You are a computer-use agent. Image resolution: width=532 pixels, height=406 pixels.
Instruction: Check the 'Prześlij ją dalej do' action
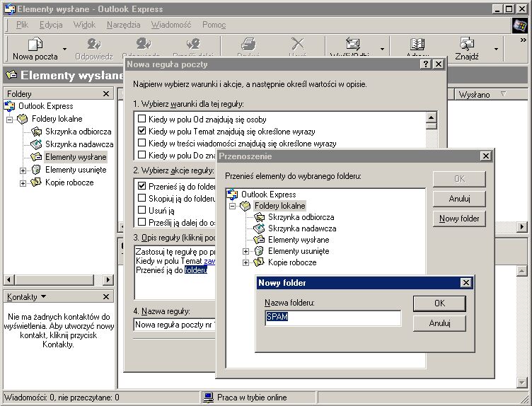coord(141,222)
